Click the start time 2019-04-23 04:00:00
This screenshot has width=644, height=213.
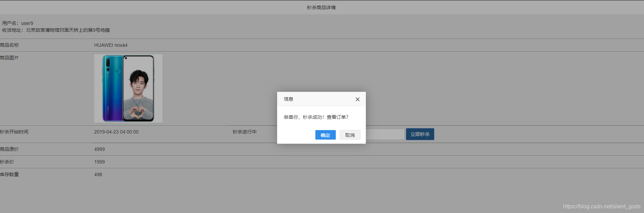click(116, 132)
